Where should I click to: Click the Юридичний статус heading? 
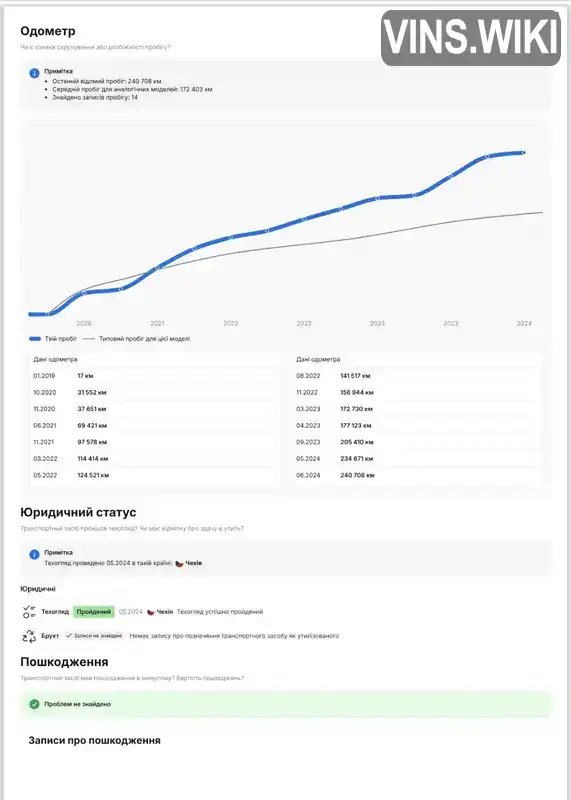point(78,512)
